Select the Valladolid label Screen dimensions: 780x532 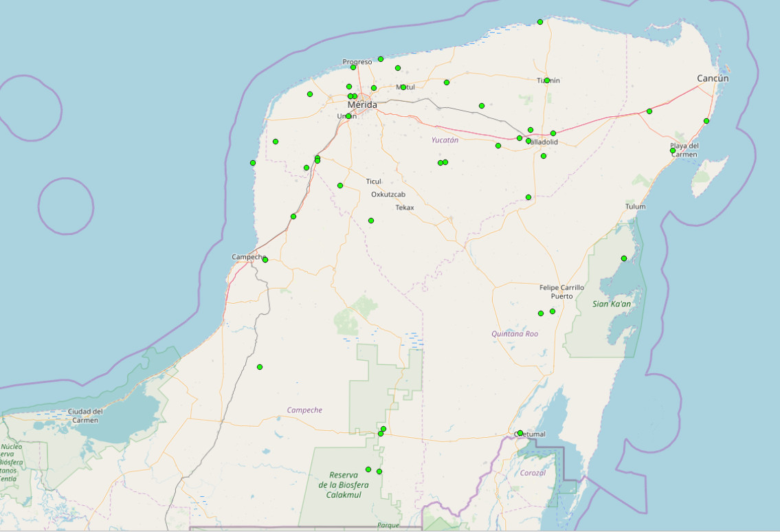coord(542,142)
